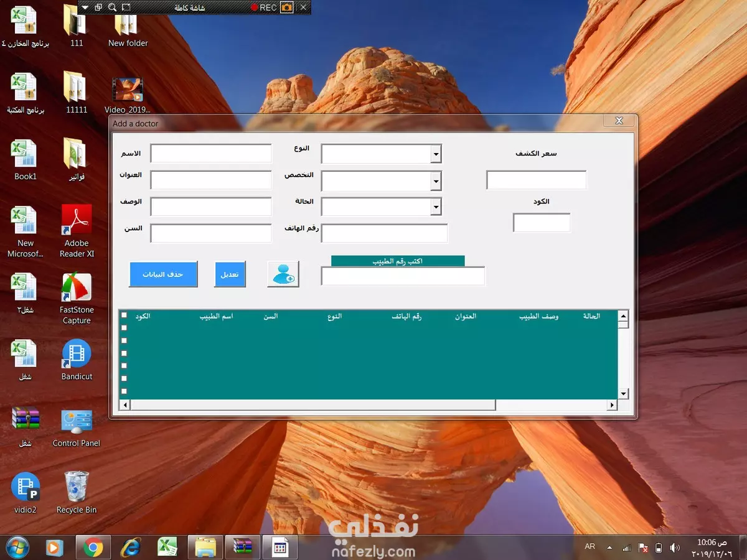Select the New folder desktop icon

[x=128, y=27]
